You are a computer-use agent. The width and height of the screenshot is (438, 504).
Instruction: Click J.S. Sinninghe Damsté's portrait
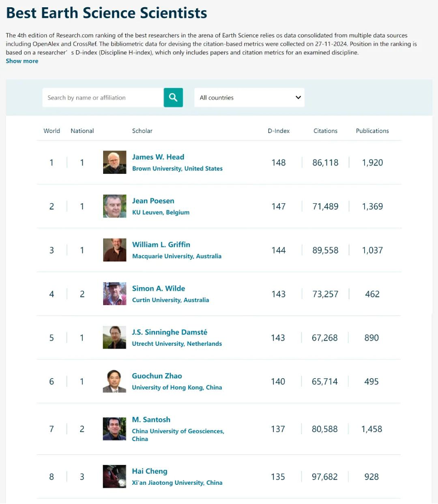(x=114, y=337)
